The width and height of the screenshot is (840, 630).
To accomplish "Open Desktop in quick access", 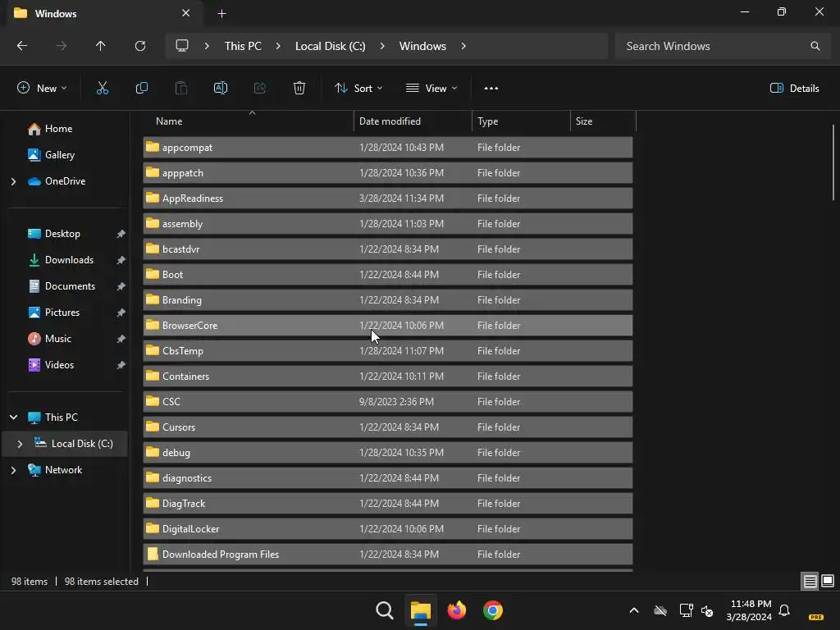I will coord(62,234).
